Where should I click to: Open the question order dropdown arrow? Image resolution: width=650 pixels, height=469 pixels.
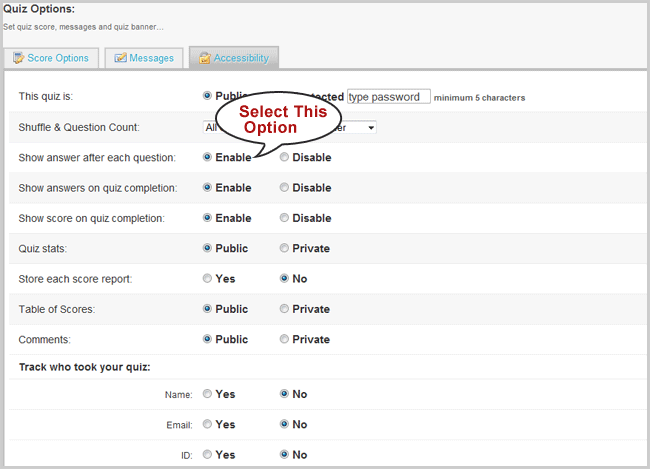[371, 128]
